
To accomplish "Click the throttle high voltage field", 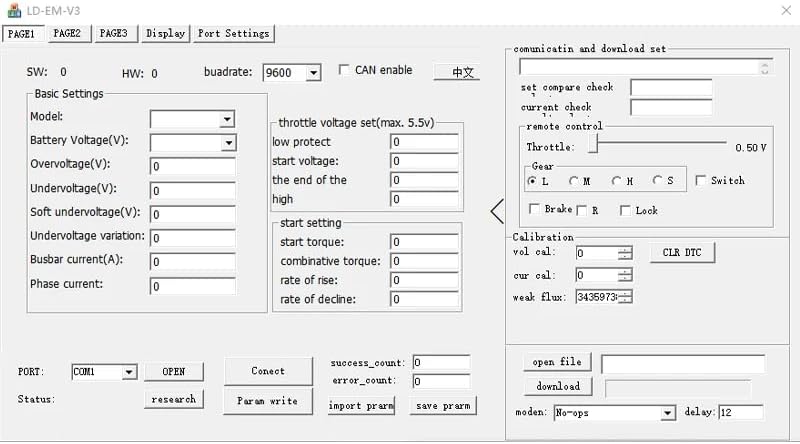I will coord(424,199).
